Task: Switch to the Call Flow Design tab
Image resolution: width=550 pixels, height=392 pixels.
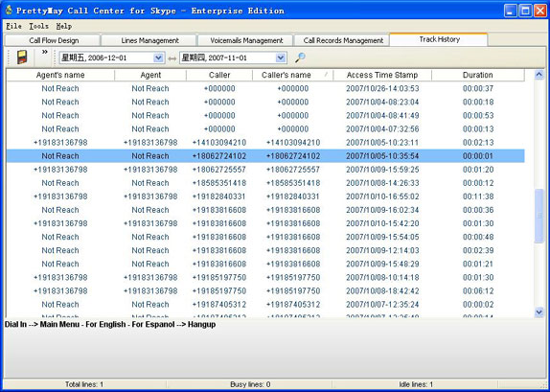Action: click(x=53, y=40)
